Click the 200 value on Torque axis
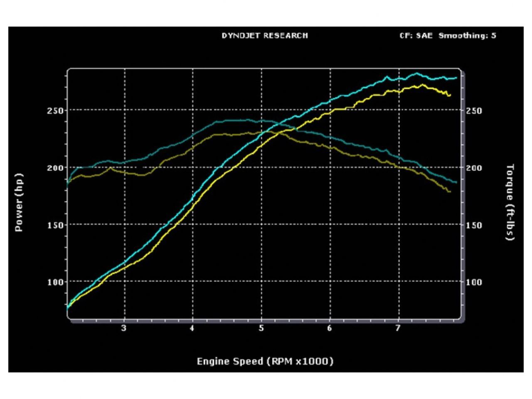 [x=474, y=168]
